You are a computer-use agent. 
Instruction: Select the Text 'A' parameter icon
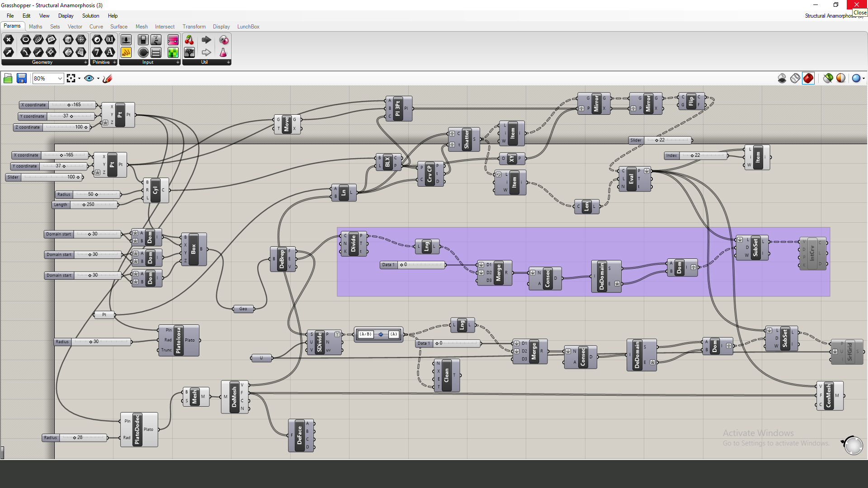pyautogui.click(x=110, y=52)
